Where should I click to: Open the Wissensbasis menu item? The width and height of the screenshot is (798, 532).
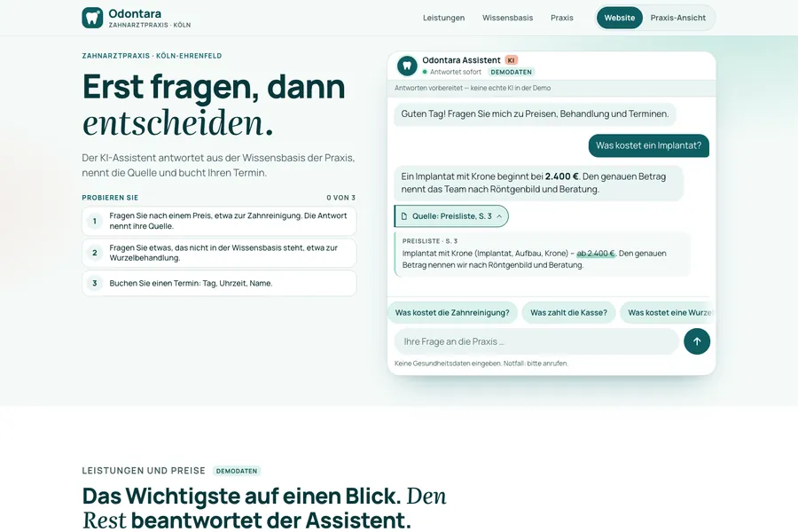[508, 18]
